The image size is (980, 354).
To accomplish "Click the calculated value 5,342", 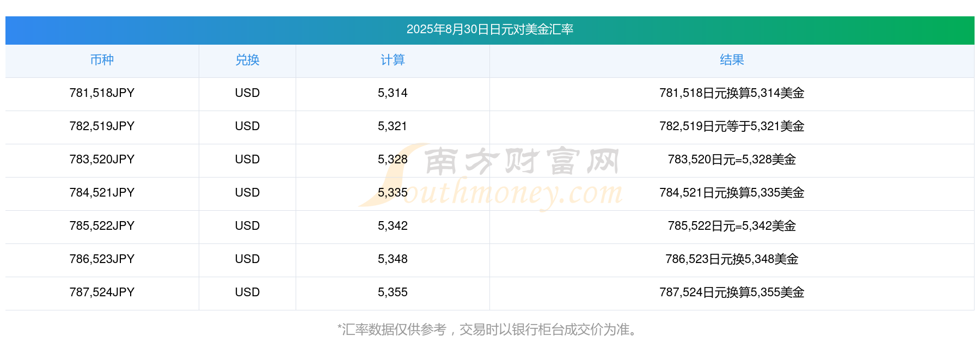I will pos(393,226).
